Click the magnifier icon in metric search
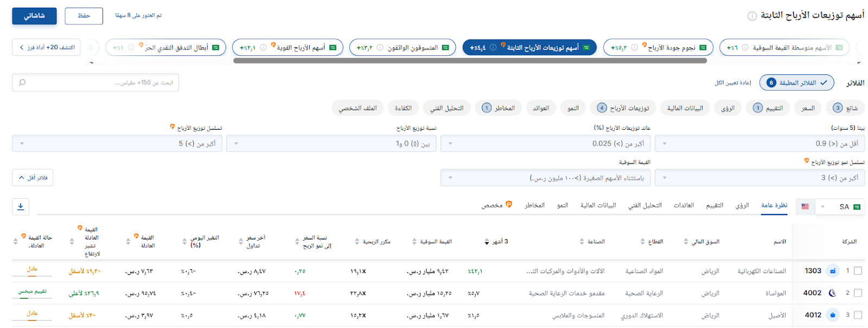 click(22, 83)
